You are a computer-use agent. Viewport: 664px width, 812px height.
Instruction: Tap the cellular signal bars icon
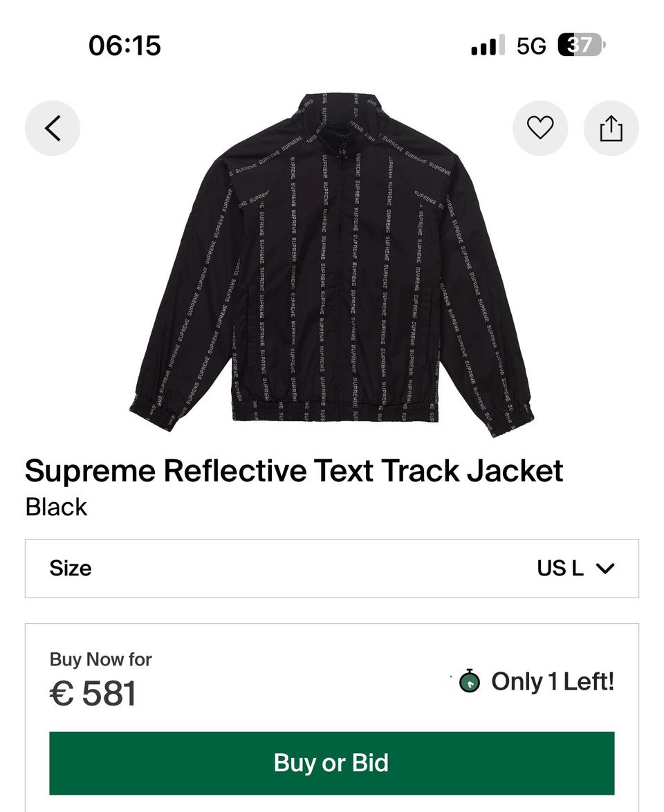[487, 46]
